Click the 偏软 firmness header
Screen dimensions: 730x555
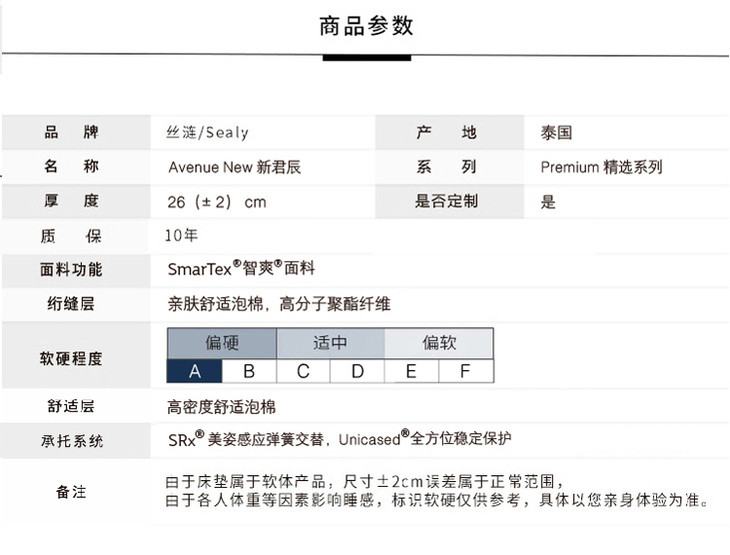(x=439, y=343)
